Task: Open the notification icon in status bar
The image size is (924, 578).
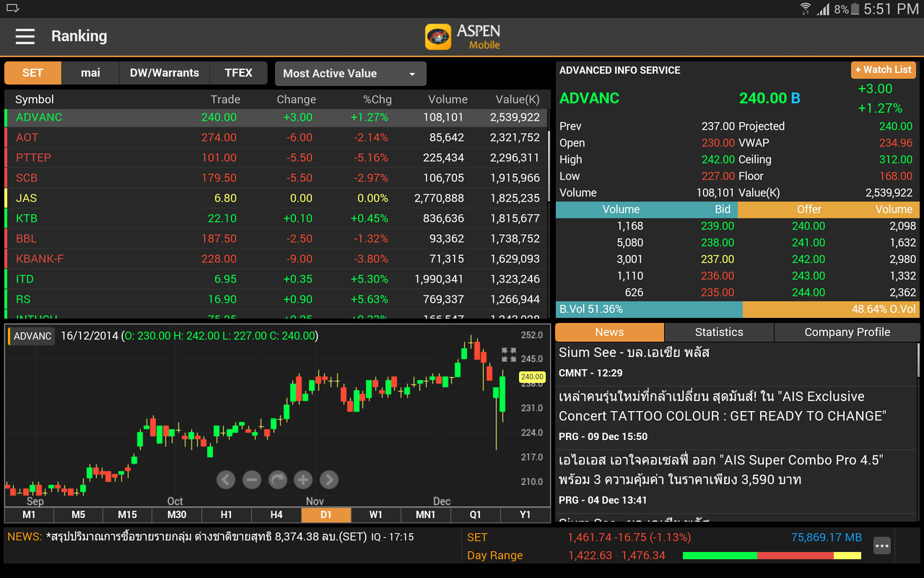Action: click(12, 9)
